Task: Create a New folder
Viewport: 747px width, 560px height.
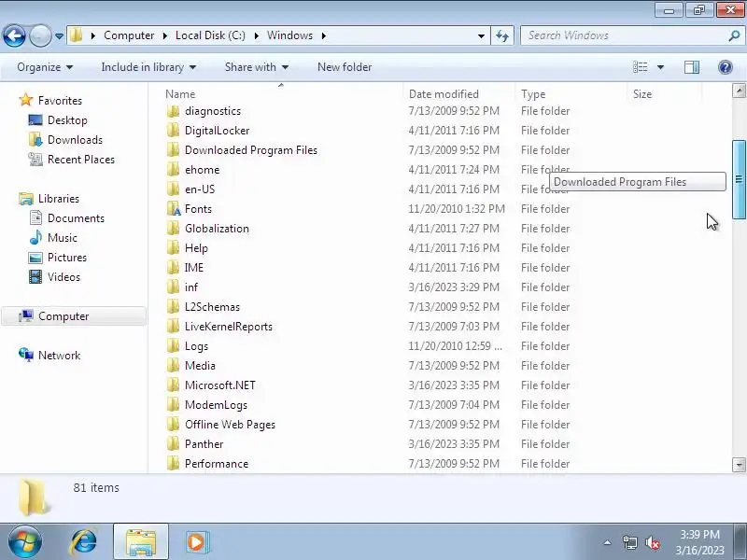Action: (x=345, y=67)
